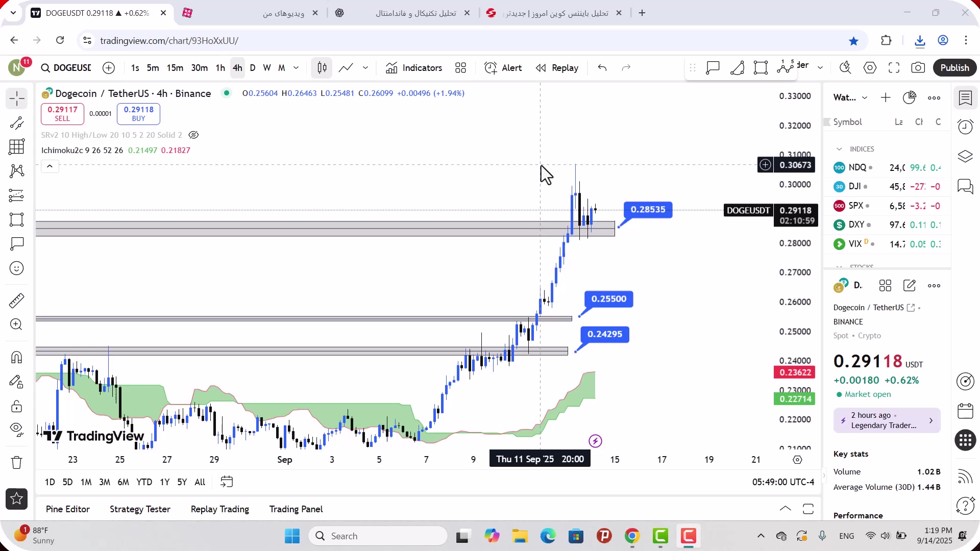
Task: Open Chrome from the Windows taskbar
Action: (x=632, y=536)
